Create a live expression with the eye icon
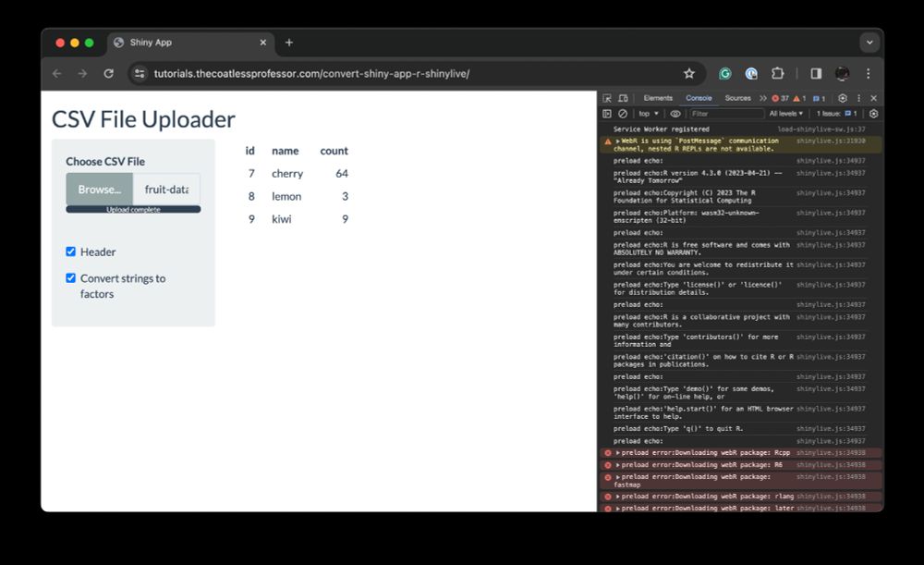 (675, 113)
